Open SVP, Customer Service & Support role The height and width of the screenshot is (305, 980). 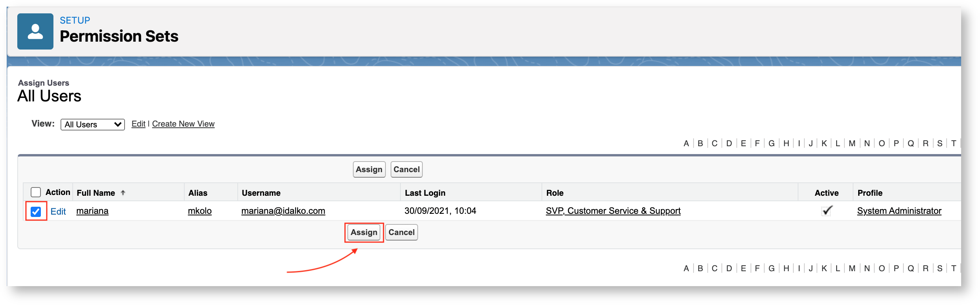tap(613, 211)
